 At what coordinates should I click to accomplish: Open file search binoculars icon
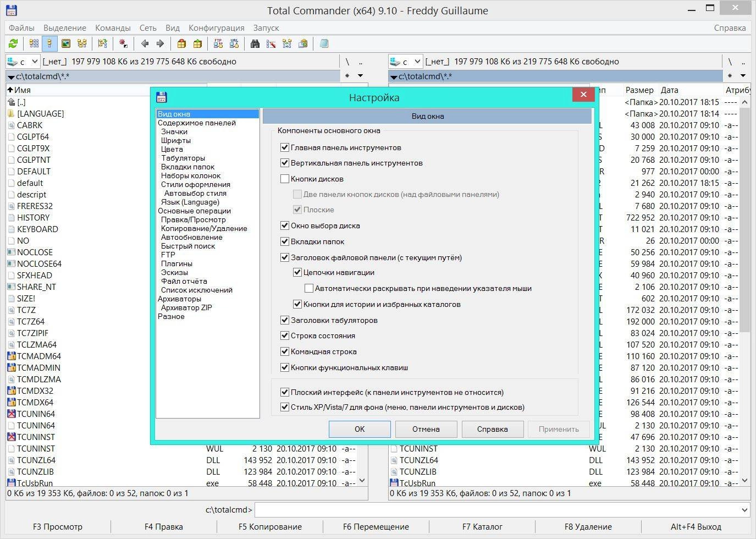255,43
